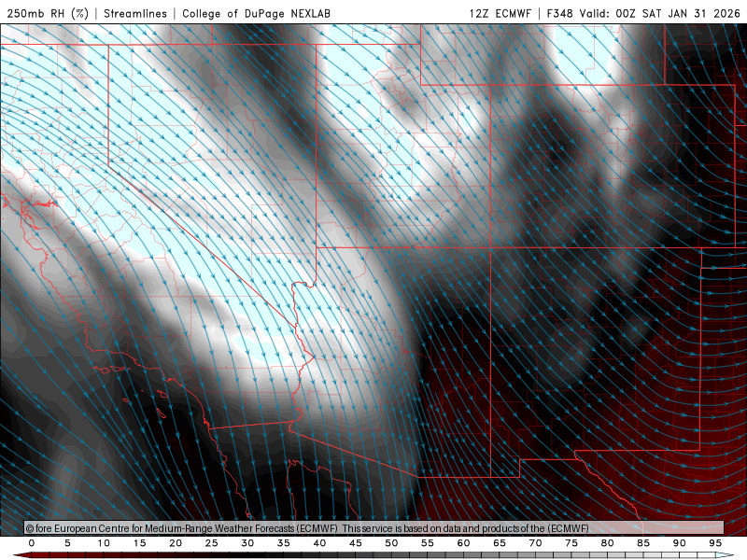Click the "12Z ECMWF" model run label
The height and width of the screenshot is (560, 747).
(500, 13)
